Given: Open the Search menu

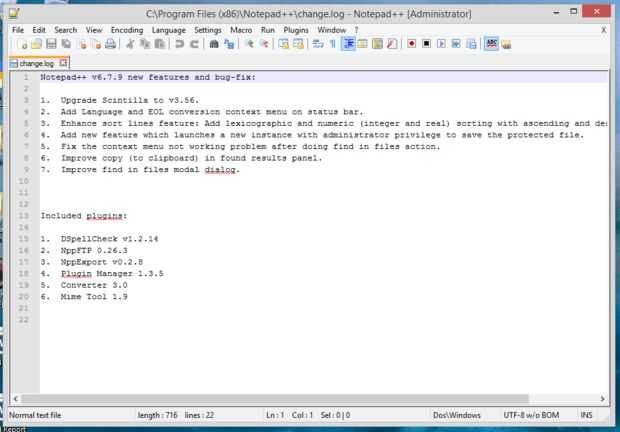Looking at the screenshot, I should (66, 30).
